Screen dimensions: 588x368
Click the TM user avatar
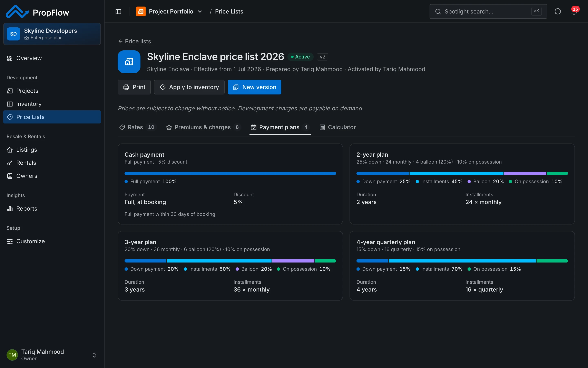[x=12, y=355]
